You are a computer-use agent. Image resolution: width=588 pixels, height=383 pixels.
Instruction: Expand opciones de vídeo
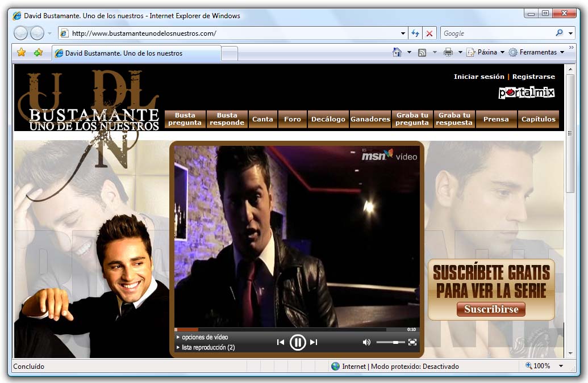(202, 337)
